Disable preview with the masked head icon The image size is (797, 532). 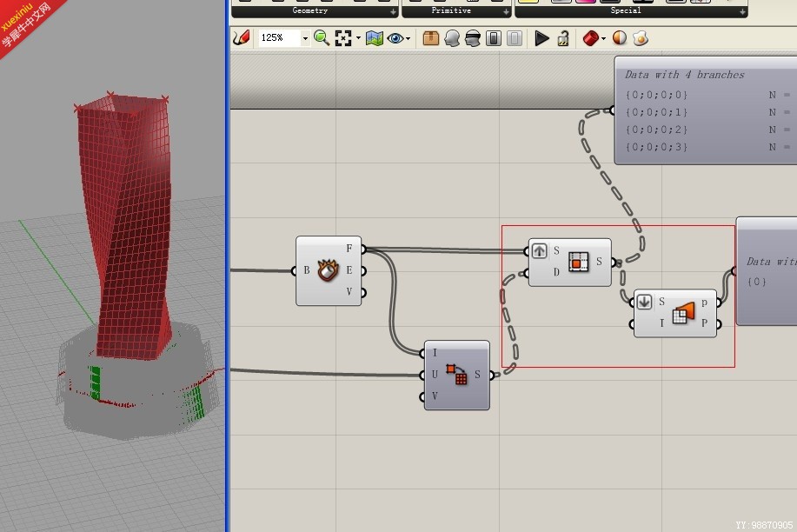click(473, 38)
